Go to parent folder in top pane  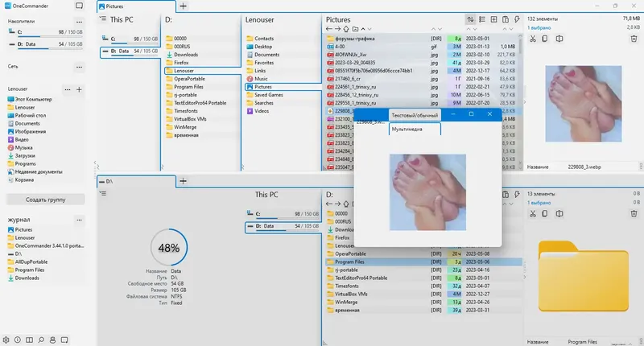coord(346,29)
